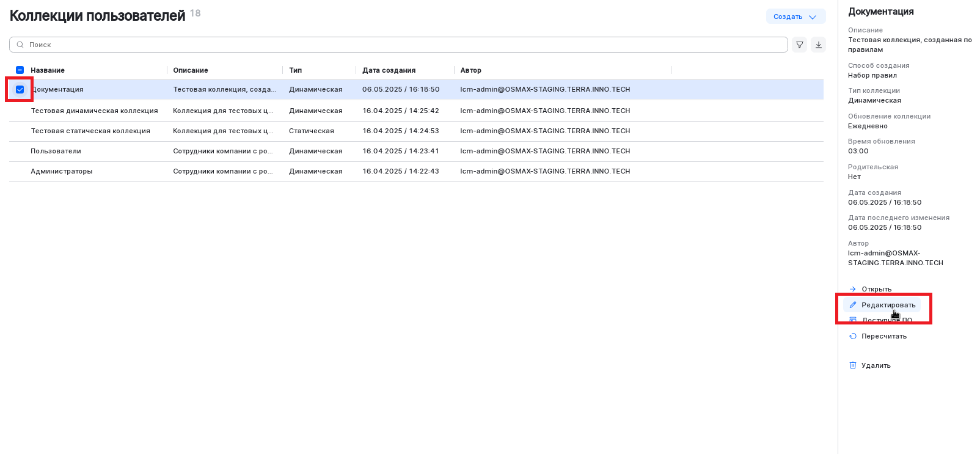Click the trash icon beside Удалить
The width and height of the screenshot is (980, 454).
853,365
